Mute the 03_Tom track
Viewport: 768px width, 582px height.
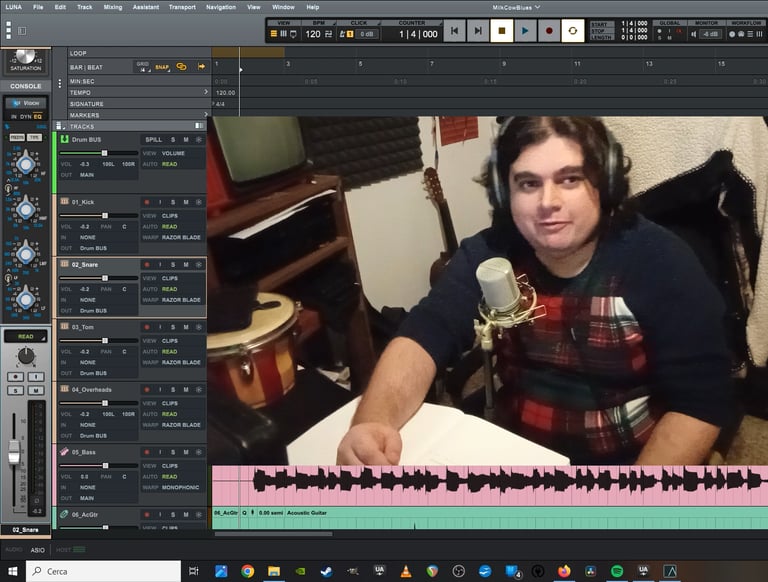[186, 327]
